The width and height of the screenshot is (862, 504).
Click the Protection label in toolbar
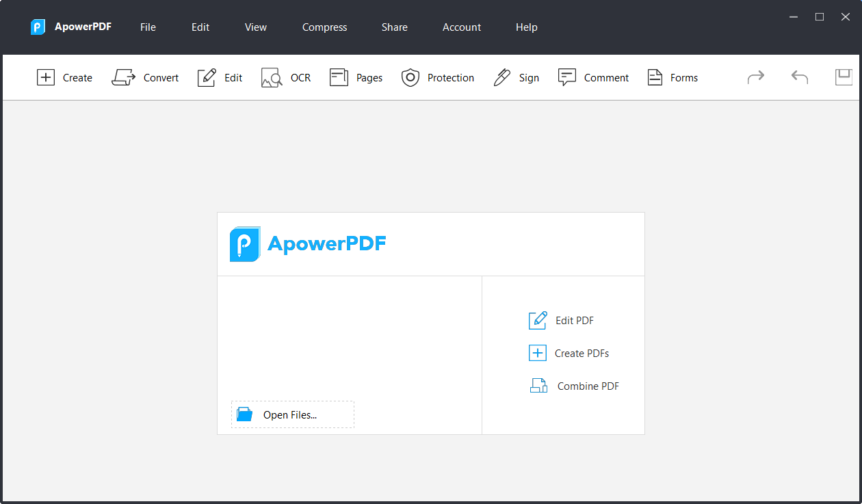(451, 78)
